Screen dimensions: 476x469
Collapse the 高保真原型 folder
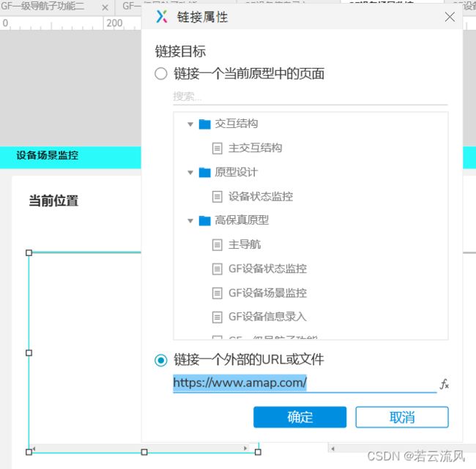pyautogui.click(x=190, y=220)
